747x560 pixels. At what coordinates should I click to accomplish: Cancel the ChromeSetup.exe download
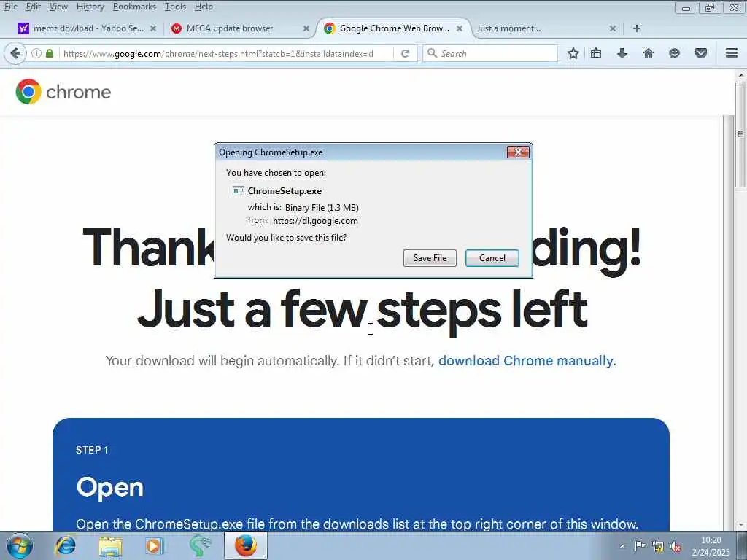[x=492, y=258]
